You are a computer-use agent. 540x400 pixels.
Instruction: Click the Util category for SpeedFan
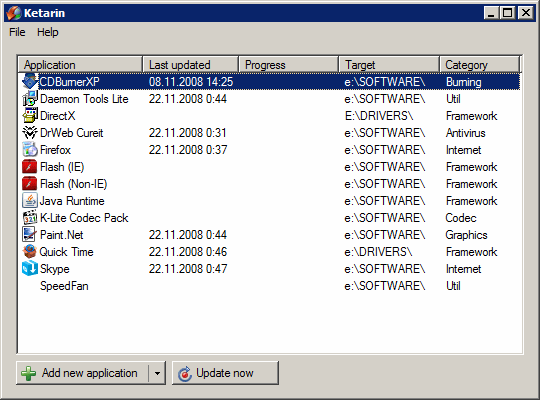[453, 286]
